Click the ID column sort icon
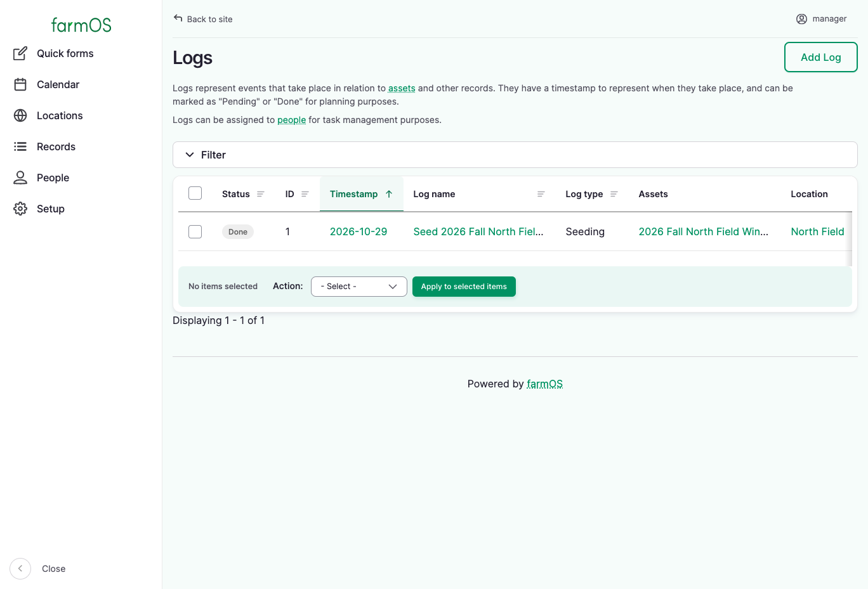The image size is (868, 589). click(305, 194)
